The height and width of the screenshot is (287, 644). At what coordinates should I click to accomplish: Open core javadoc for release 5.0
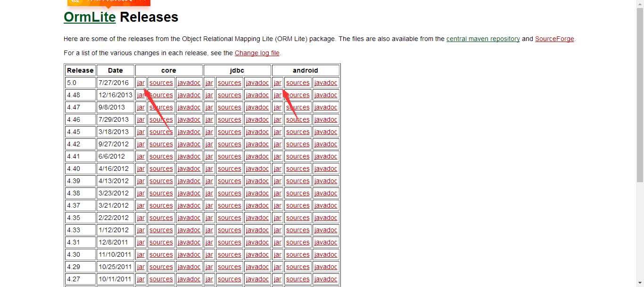coord(189,83)
